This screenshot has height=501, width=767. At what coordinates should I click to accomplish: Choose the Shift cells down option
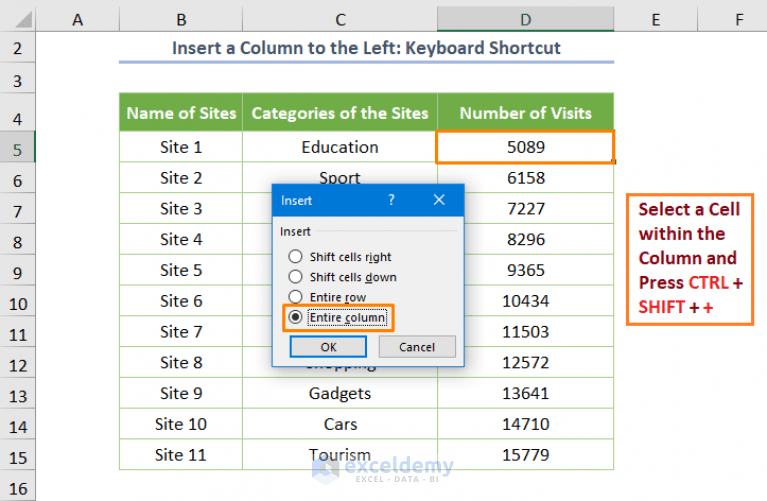pyautogui.click(x=295, y=276)
